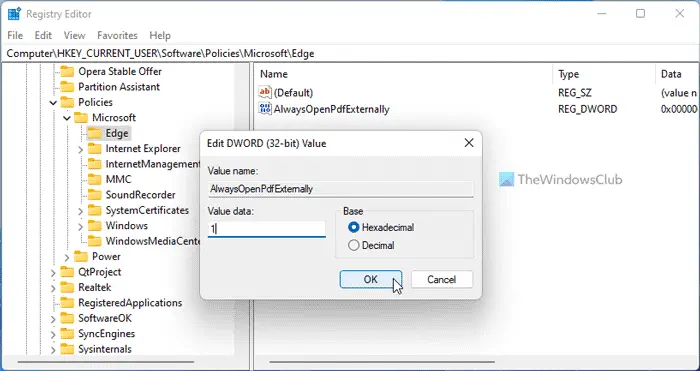Expand the QtProject tree node
The height and width of the screenshot is (371, 700).
pyautogui.click(x=53, y=272)
